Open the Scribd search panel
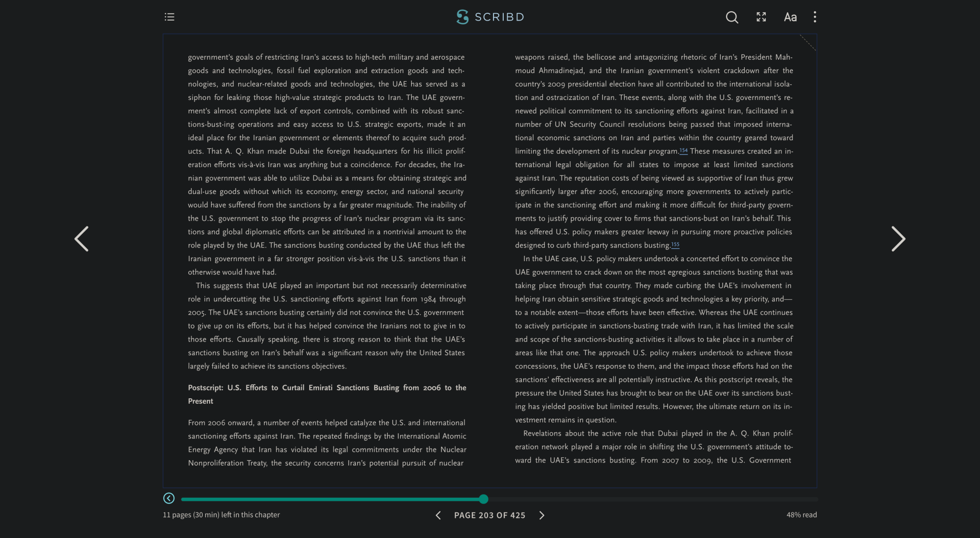Image resolution: width=980 pixels, height=538 pixels. (731, 17)
